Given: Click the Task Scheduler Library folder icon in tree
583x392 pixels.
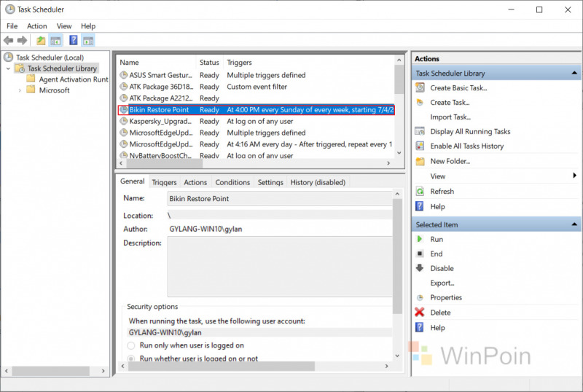Looking at the screenshot, I should pyautogui.click(x=20, y=68).
